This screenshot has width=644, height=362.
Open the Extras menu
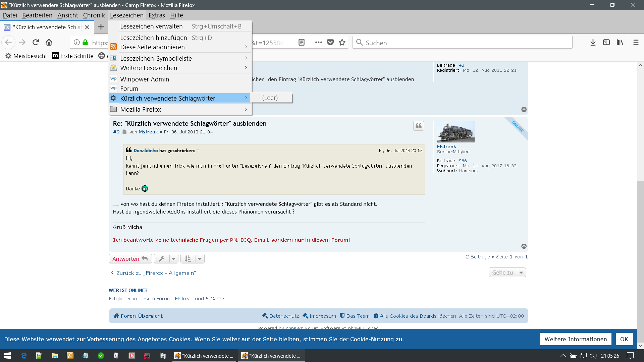157,15
